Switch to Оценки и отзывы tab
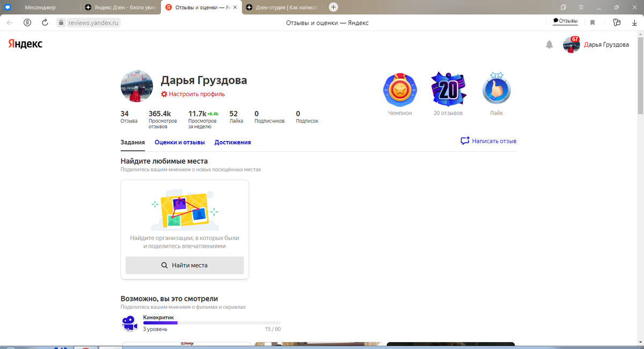This screenshot has width=644, height=349. 180,142
